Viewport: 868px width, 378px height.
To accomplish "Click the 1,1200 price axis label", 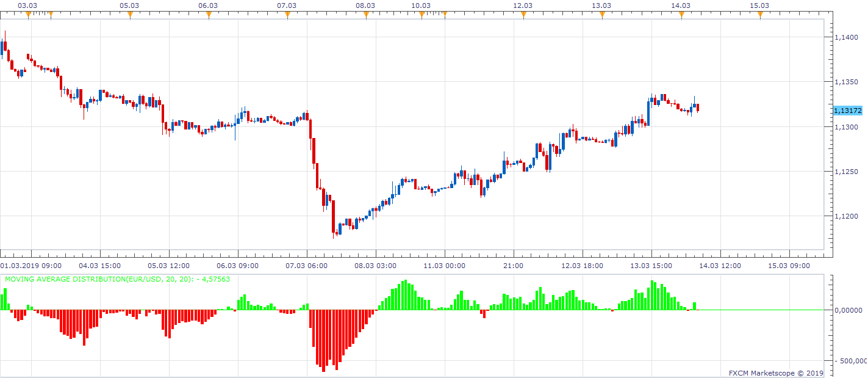I will (x=845, y=216).
